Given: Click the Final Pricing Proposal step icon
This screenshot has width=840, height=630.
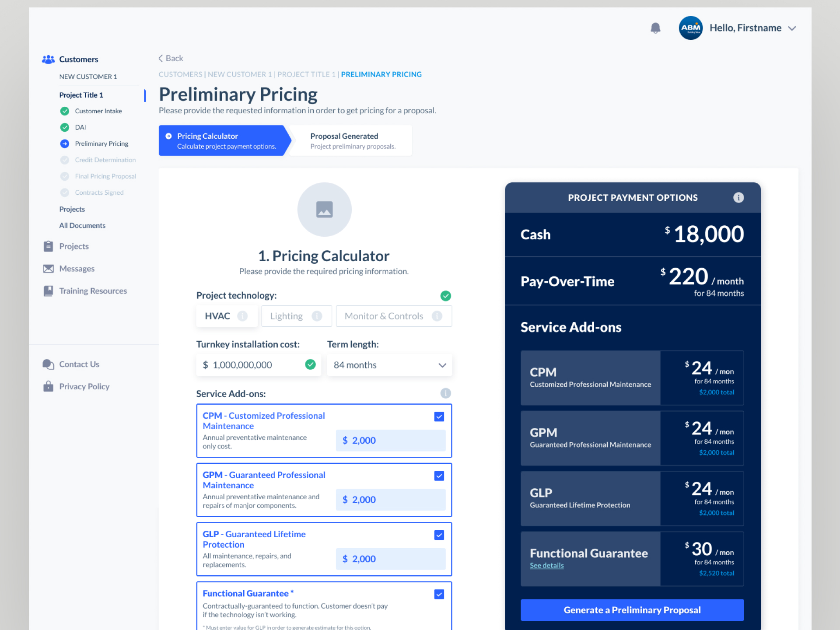Looking at the screenshot, I should point(65,176).
